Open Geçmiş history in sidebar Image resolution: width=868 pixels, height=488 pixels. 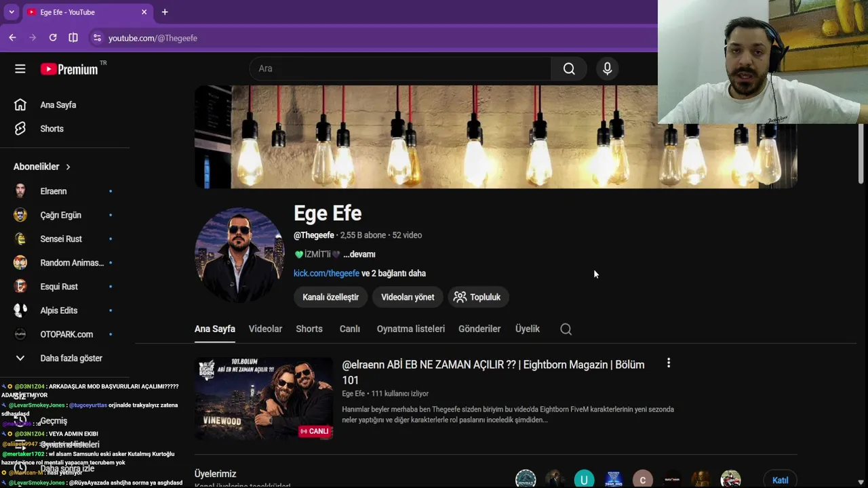tap(54, 421)
